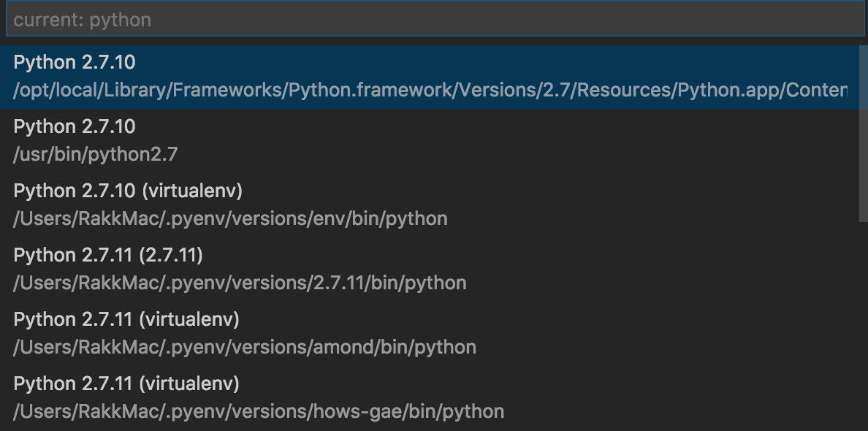Click the .pyenv/versions/amond/bin/python path

pyautogui.click(x=245, y=347)
